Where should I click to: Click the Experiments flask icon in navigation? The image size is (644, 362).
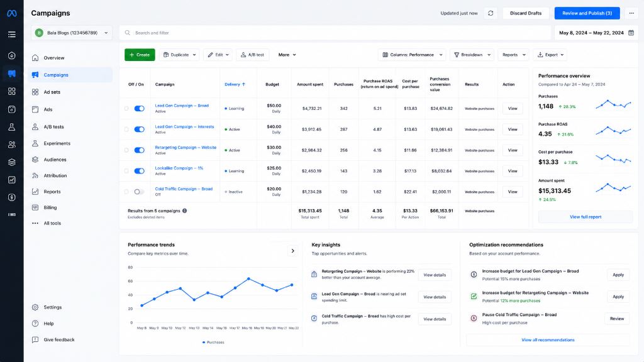[x=35, y=143]
